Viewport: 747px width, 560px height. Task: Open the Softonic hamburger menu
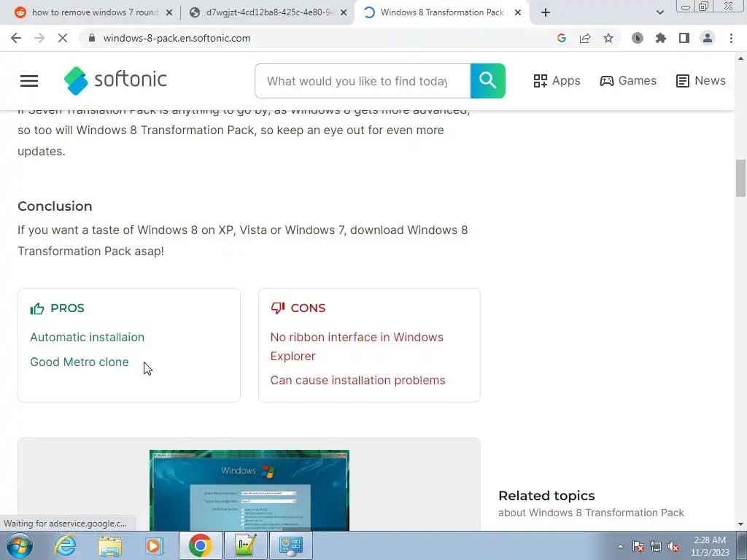tap(29, 81)
